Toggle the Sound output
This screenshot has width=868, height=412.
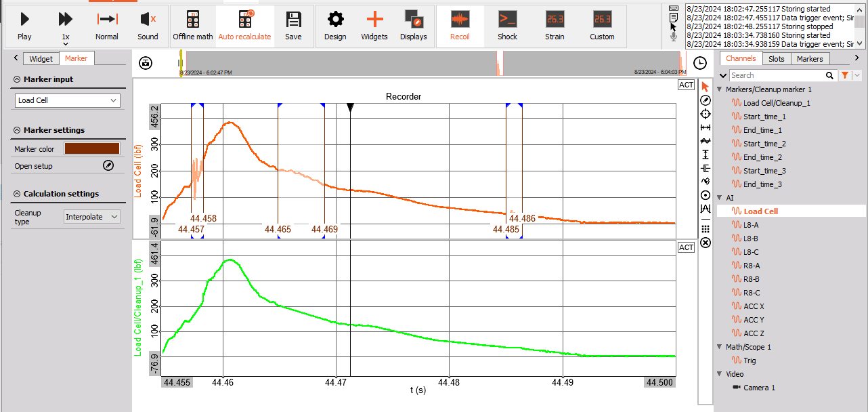pyautogui.click(x=148, y=26)
